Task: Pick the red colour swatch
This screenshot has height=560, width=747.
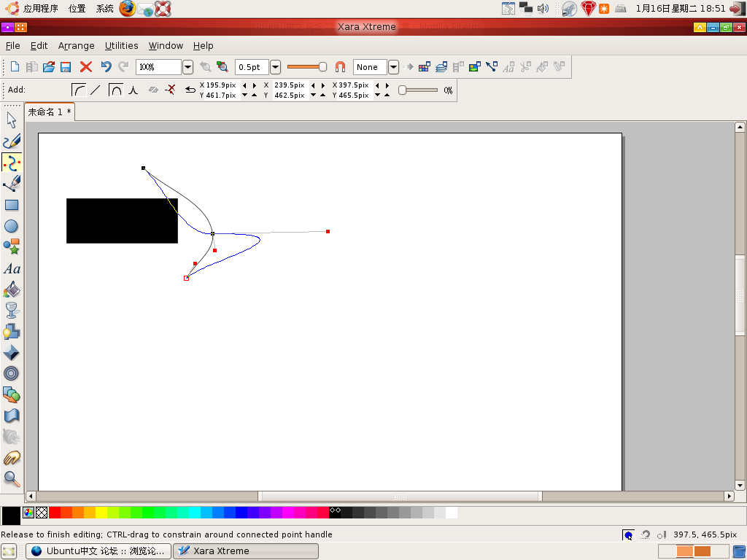Action: coord(55,513)
